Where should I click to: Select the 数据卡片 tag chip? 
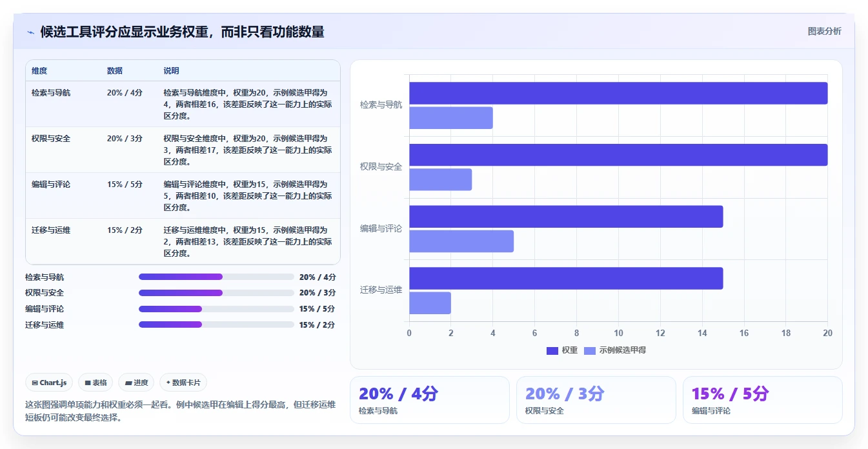coord(183,383)
